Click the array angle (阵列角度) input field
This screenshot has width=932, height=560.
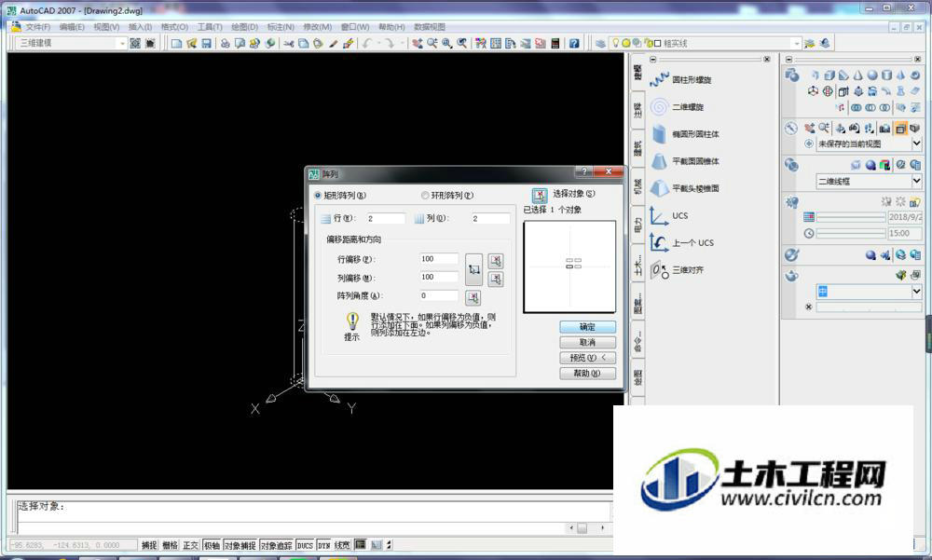click(x=439, y=295)
